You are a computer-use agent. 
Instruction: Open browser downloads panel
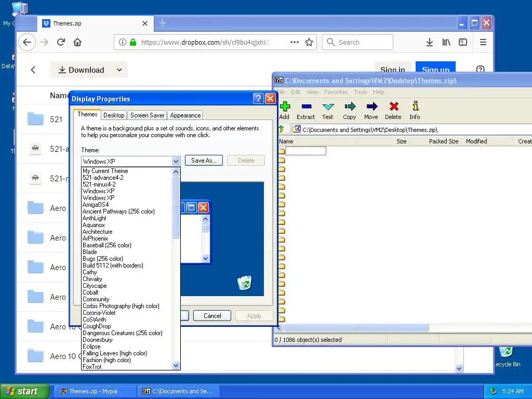click(429, 42)
